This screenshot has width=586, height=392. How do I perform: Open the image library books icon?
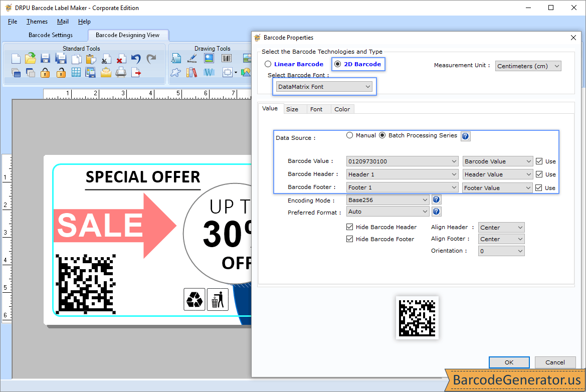191,72
